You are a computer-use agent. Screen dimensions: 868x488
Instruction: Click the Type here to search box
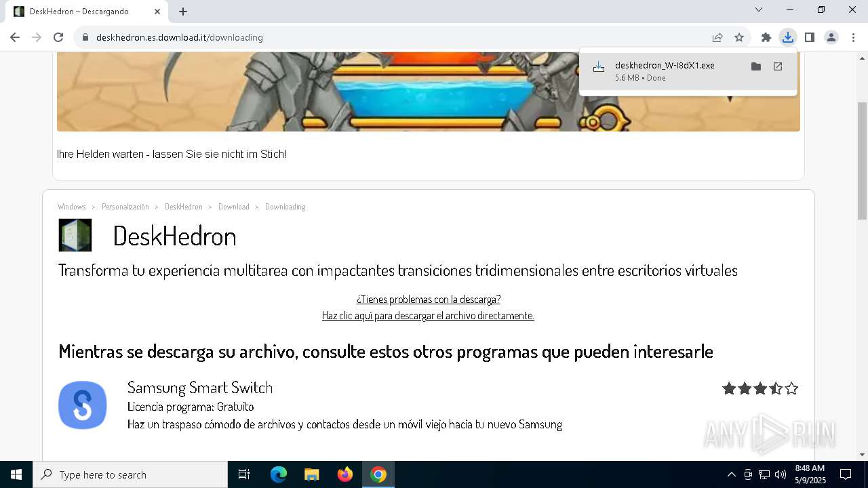[x=130, y=474]
